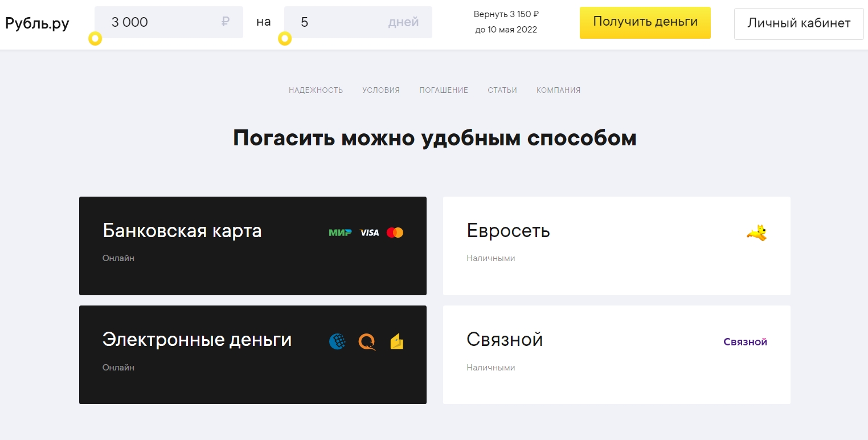Image resolution: width=868 pixels, height=440 pixels.
Task: Click Наличными label under Евросеть
Action: (x=491, y=258)
